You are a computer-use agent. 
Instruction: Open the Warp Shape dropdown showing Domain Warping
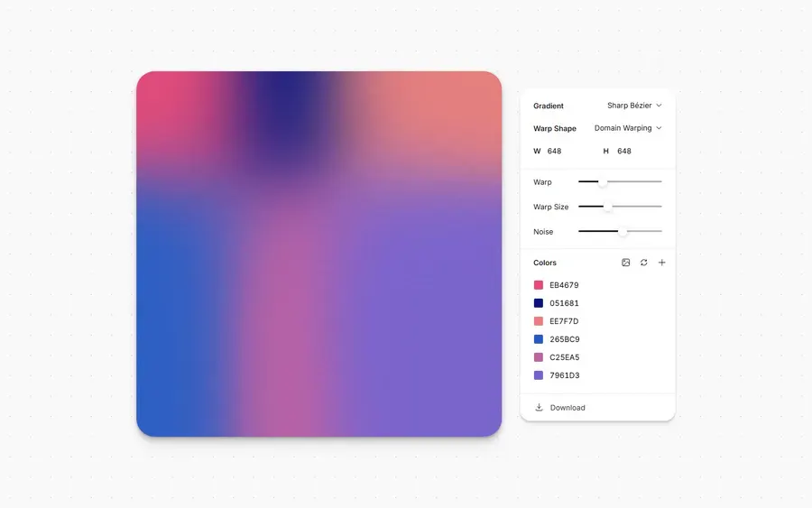(628, 128)
